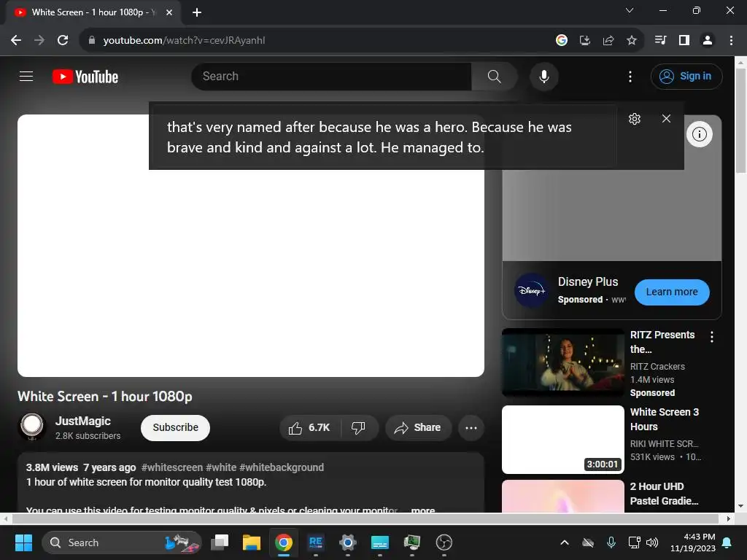Image resolution: width=747 pixels, height=560 pixels.
Task: Open the JustMagic channel avatar
Action: click(32, 426)
